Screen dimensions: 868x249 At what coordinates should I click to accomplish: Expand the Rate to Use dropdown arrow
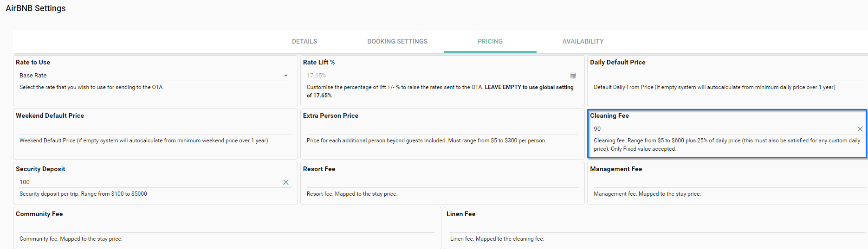click(x=286, y=76)
